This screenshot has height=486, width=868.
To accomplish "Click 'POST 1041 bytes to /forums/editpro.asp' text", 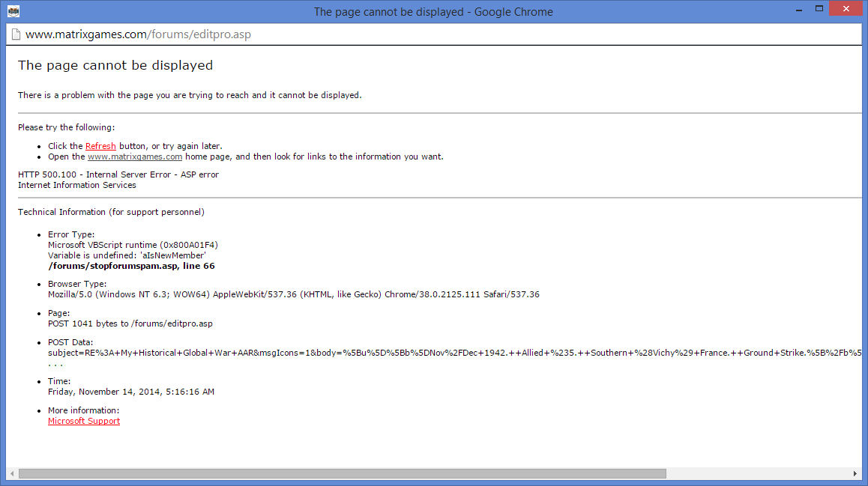I will pyautogui.click(x=130, y=324).
